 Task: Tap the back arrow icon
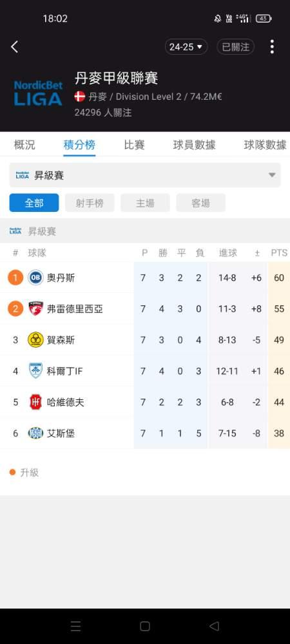14,47
